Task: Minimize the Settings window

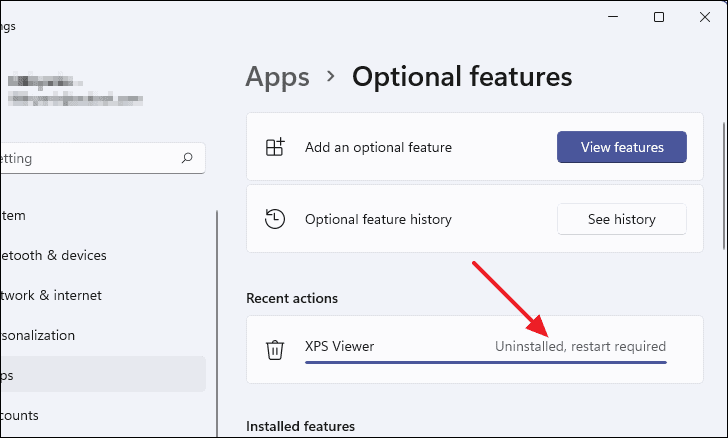Action: 613,17
